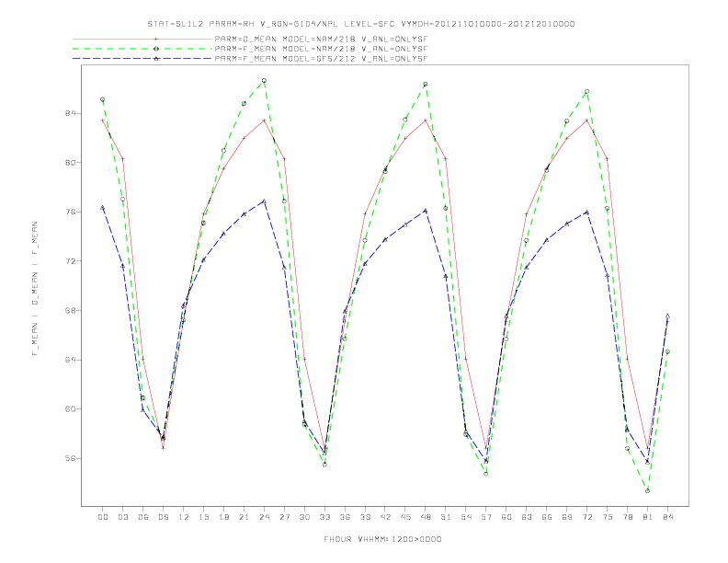Click forecast hour tick label 00
The image size is (728, 563).
103,517
